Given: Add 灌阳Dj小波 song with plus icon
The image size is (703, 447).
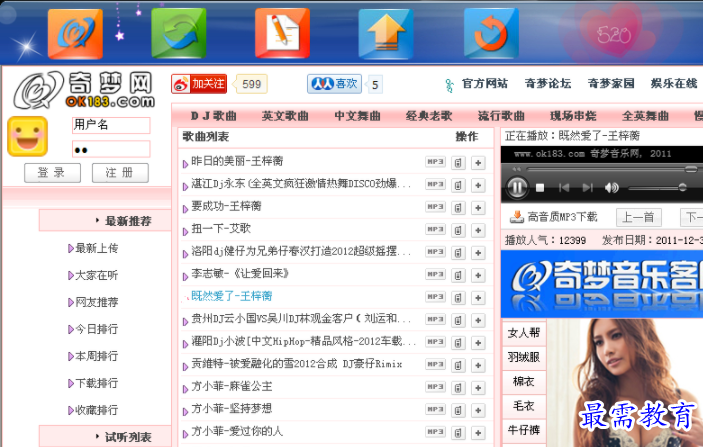Looking at the screenshot, I should pyautogui.click(x=478, y=343).
